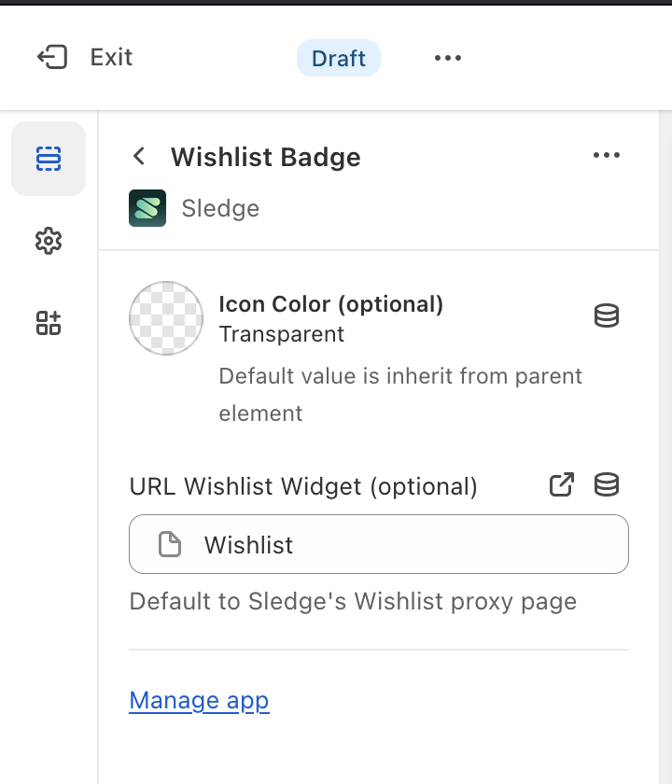
Task: Click the Sledge app name text
Action: pyautogui.click(x=220, y=208)
